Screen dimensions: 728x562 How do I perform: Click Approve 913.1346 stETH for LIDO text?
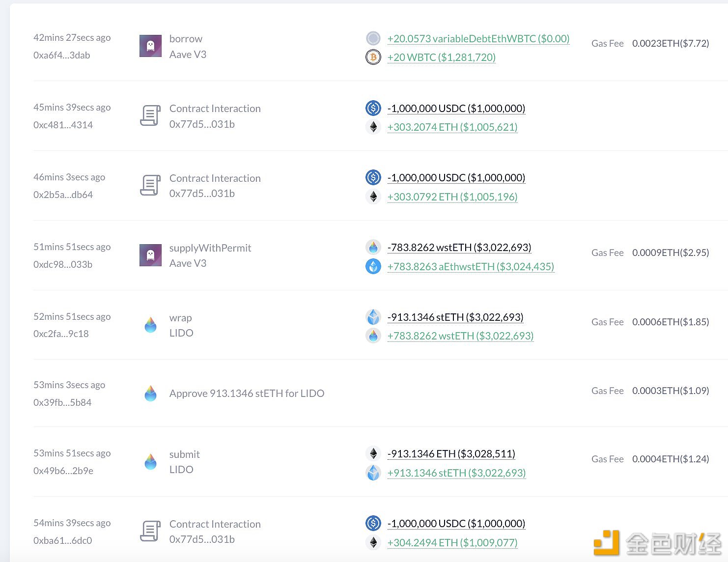[x=247, y=393]
